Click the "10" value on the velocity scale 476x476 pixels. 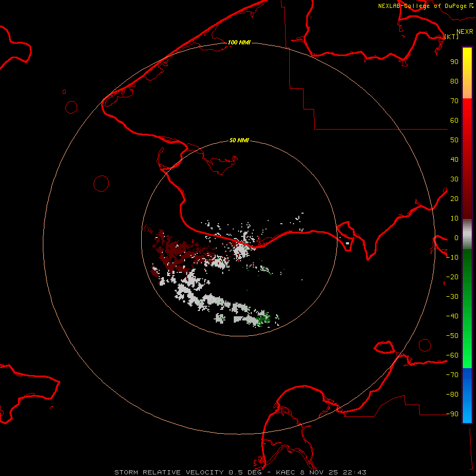(x=454, y=218)
